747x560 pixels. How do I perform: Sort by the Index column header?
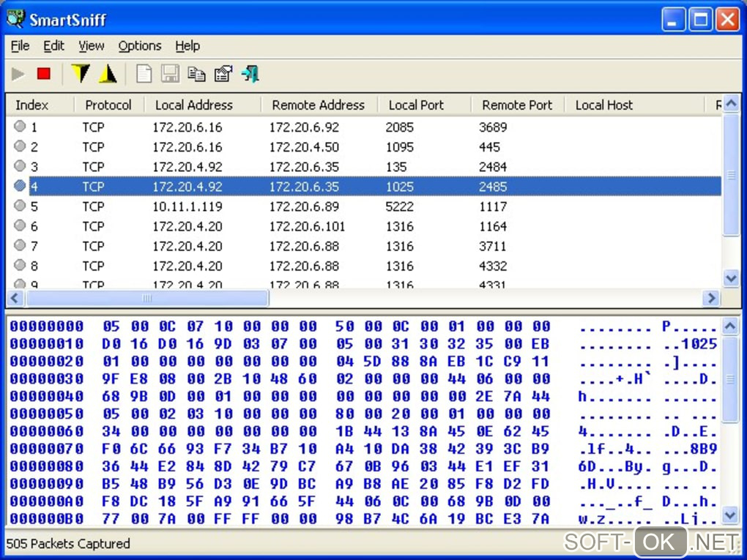point(40,105)
